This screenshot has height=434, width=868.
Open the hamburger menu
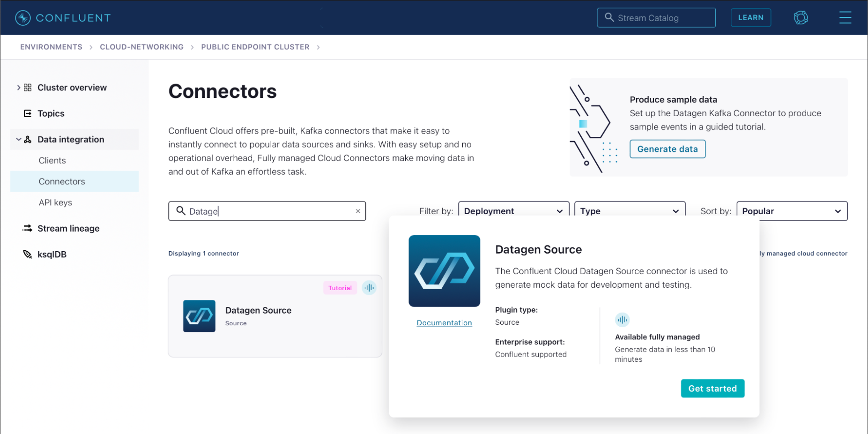(x=845, y=18)
